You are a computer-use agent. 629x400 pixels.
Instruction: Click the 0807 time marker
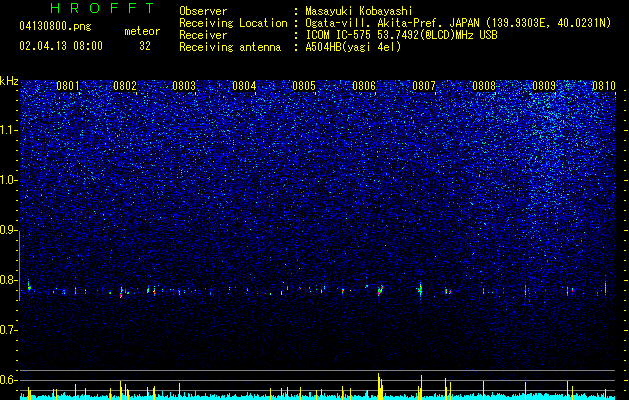(424, 86)
